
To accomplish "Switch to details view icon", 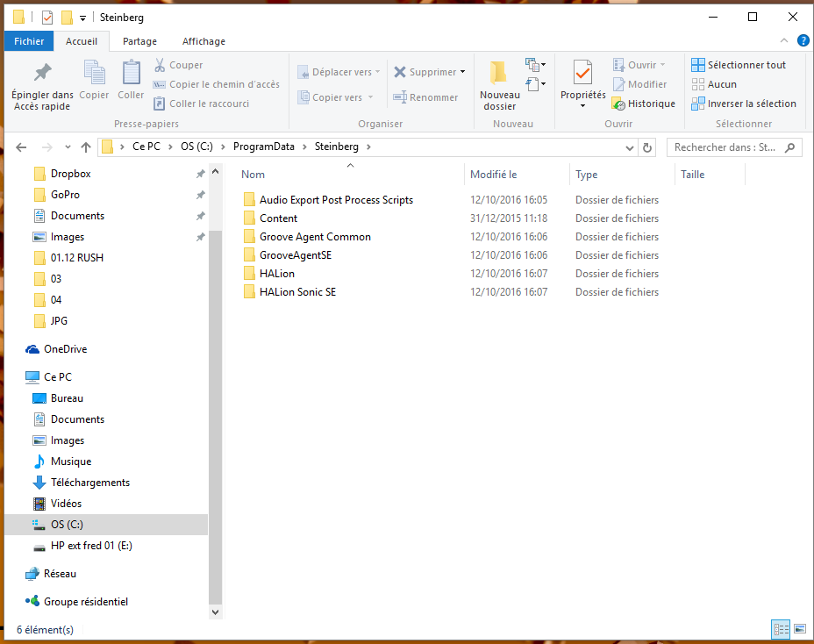I will click(x=781, y=629).
